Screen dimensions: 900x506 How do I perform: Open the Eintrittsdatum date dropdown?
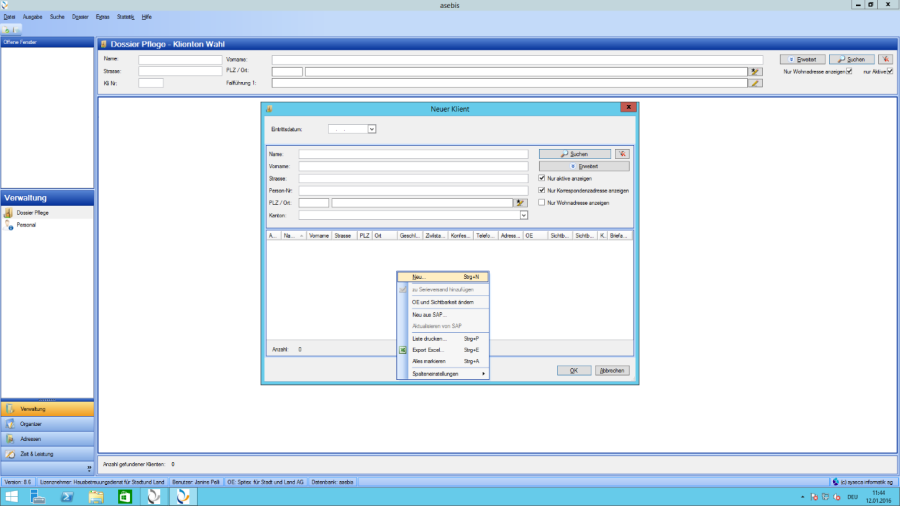pos(372,129)
